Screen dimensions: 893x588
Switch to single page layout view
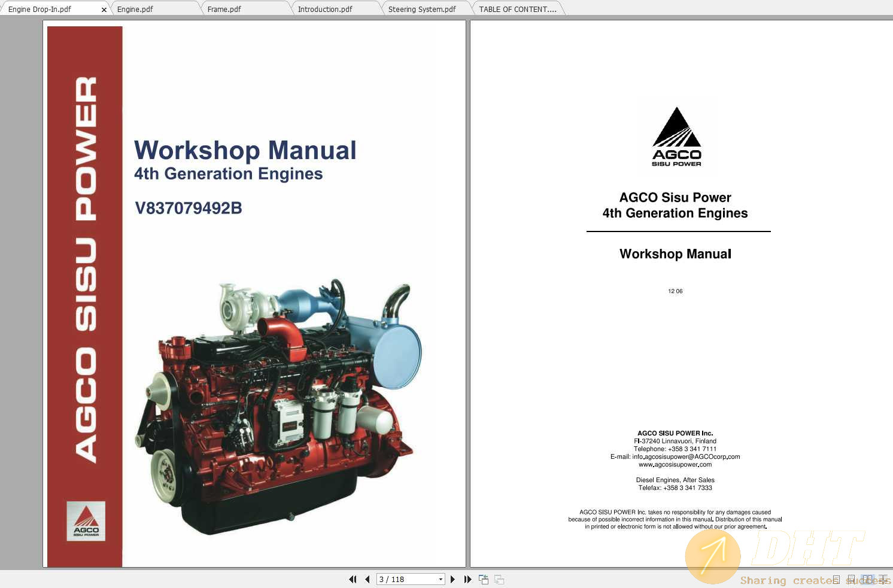(x=836, y=580)
